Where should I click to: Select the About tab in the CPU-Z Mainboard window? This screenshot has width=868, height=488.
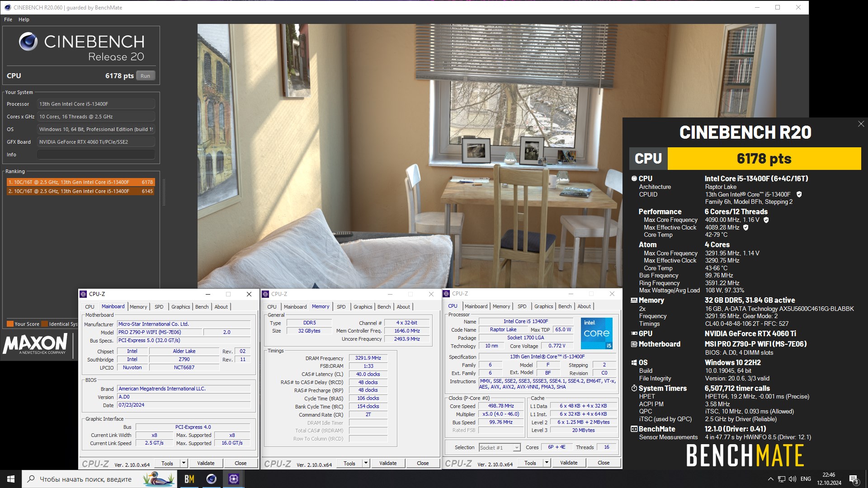[221, 307]
